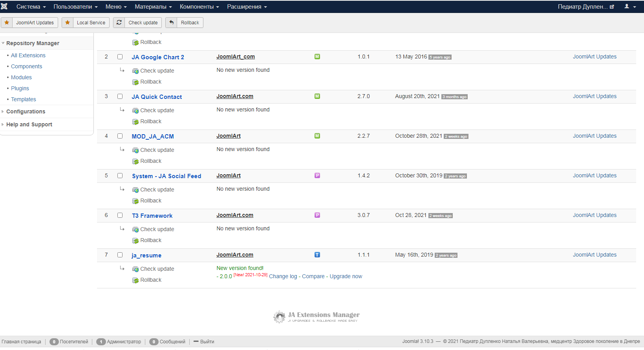644x350 pixels.
Task: Click the Joomla logo icon
Action: (x=4, y=6)
